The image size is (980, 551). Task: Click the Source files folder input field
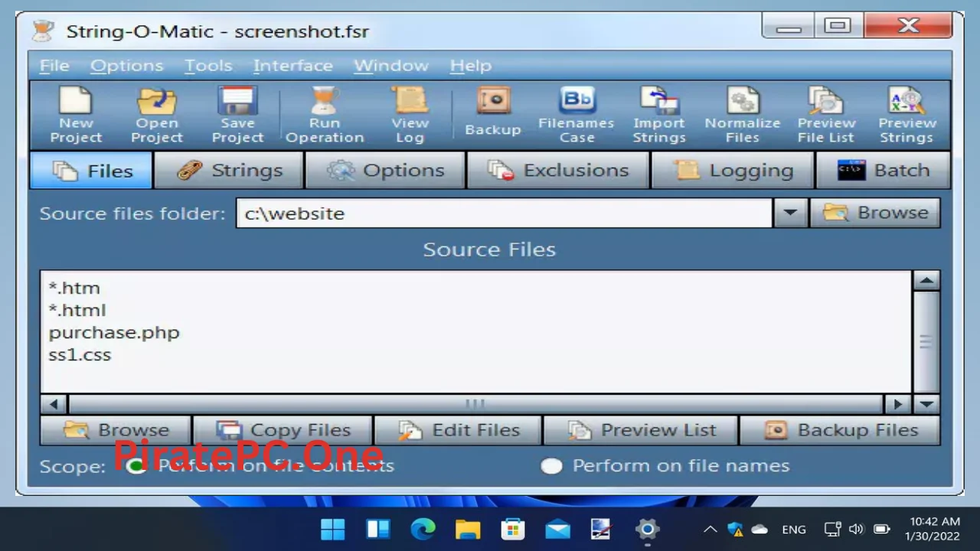504,213
